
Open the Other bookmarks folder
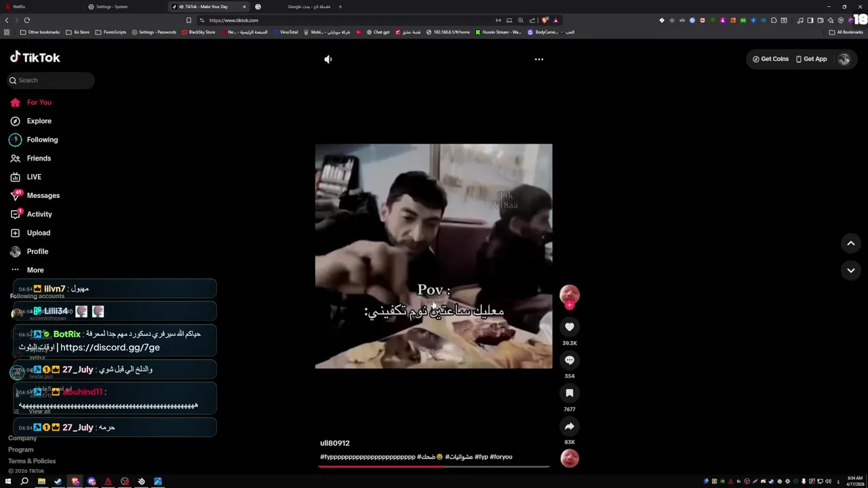(x=40, y=32)
